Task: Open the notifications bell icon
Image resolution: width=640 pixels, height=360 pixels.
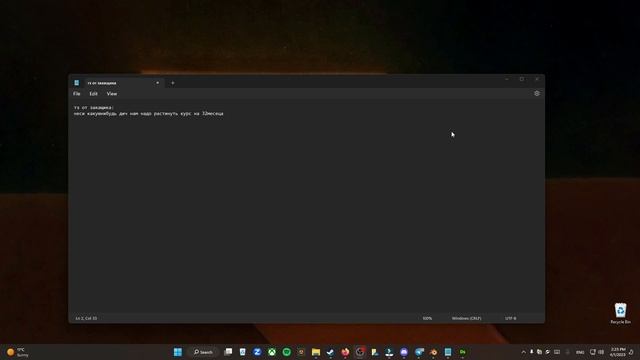Action: pyautogui.click(x=631, y=352)
